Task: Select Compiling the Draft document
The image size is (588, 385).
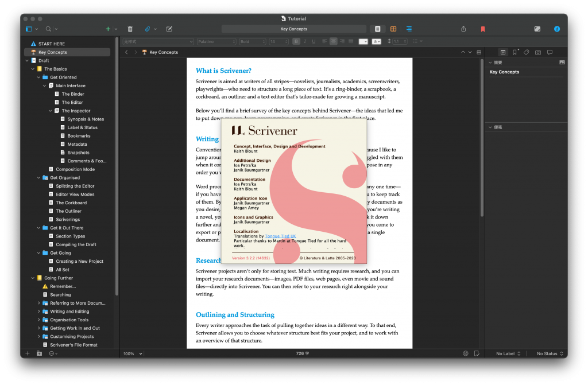Action: click(76, 245)
